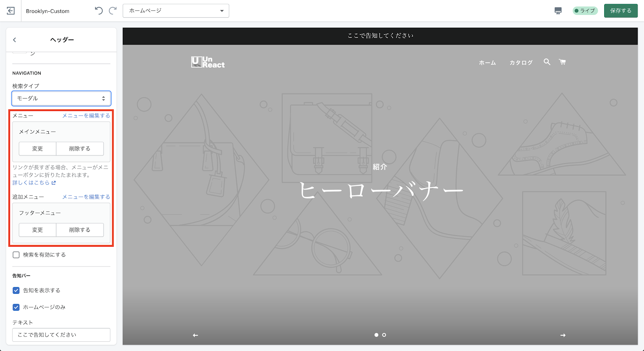This screenshot has height=351, width=644.
Task: Toggle the ホームページのみ checkbox
Action: [16, 307]
